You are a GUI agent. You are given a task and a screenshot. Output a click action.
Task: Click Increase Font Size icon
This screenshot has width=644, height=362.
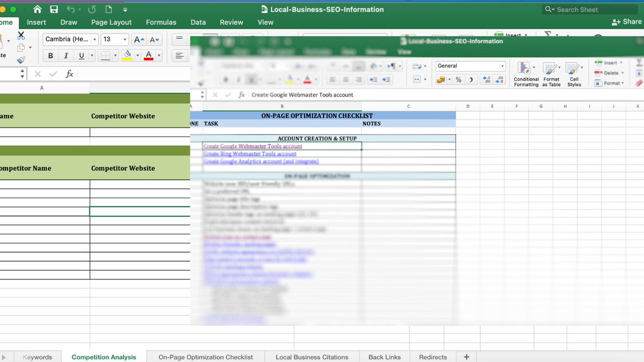click(138, 39)
